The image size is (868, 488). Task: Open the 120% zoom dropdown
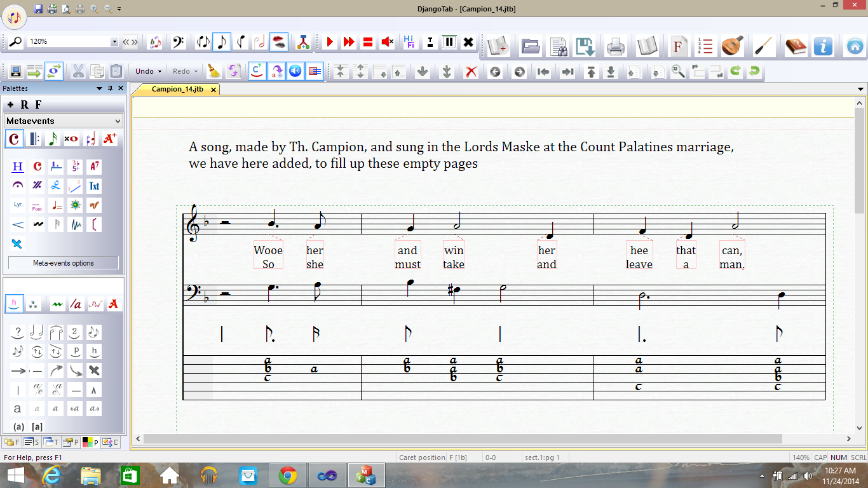point(114,42)
